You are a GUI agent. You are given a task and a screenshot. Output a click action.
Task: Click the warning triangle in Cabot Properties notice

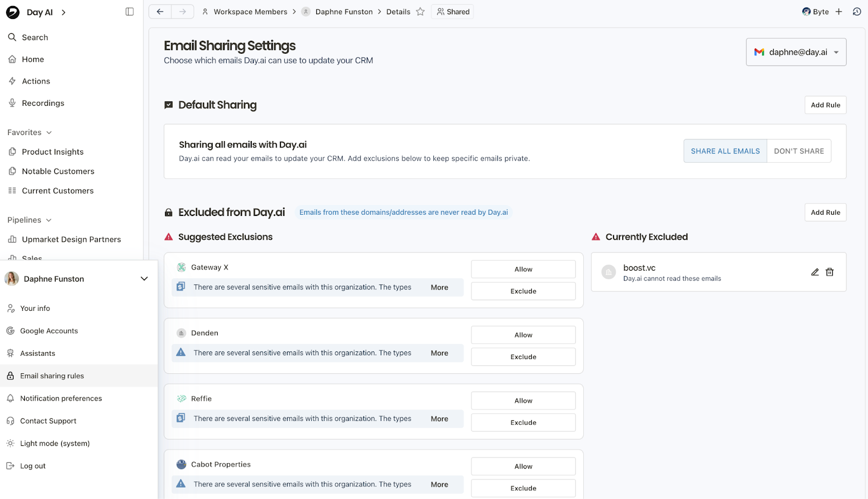181,484
